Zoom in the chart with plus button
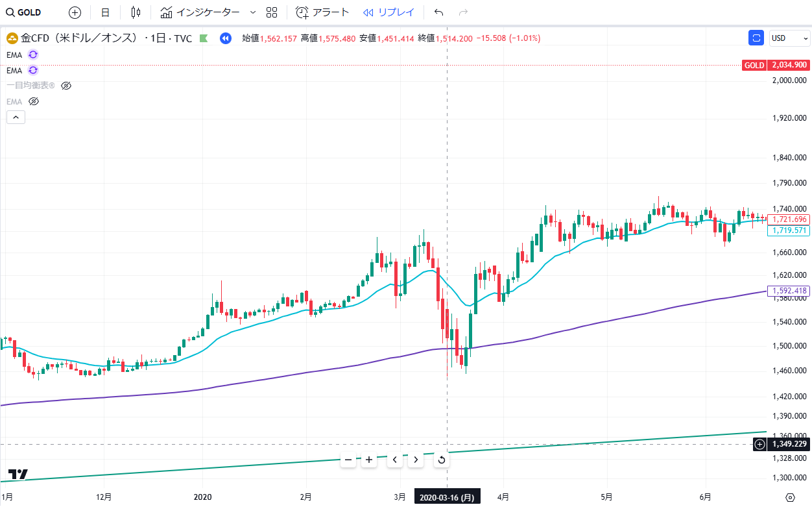This screenshot has height=507, width=812. pos(369,460)
